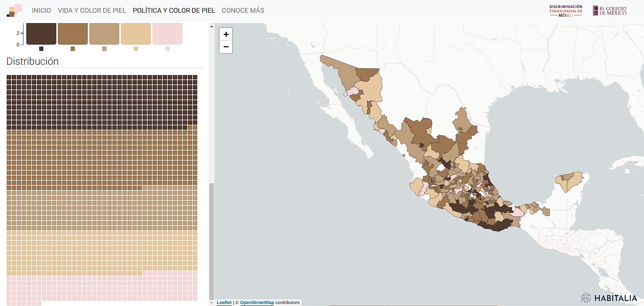Click the pink legend square marker

tap(167, 49)
